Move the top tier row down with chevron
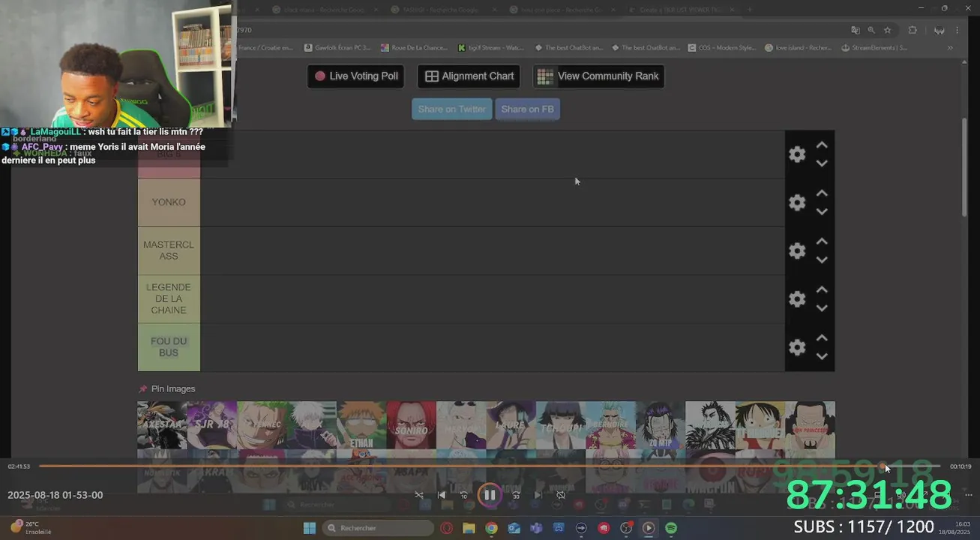The width and height of the screenshot is (980, 540). 822,163
